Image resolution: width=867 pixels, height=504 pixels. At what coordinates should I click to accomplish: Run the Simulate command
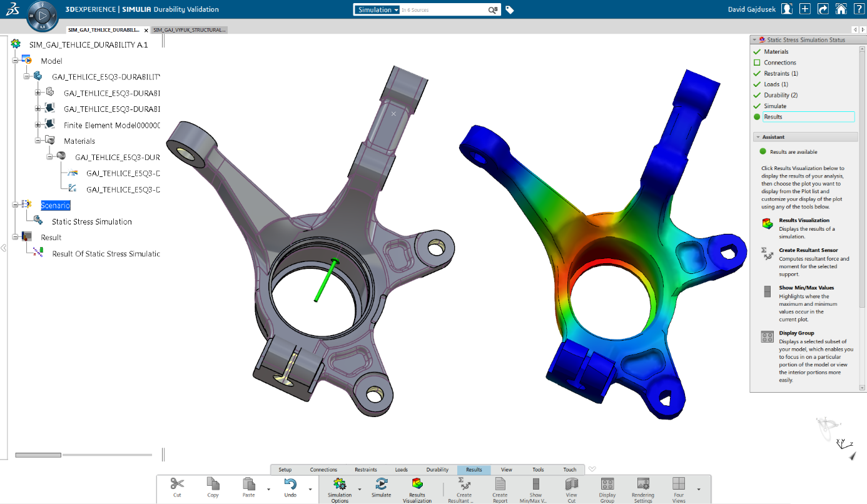pos(381,487)
